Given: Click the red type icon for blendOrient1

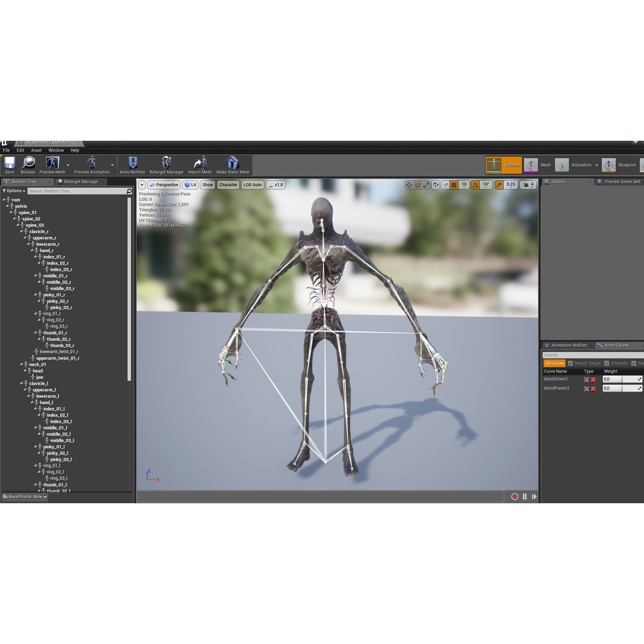Looking at the screenshot, I should point(593,379).
